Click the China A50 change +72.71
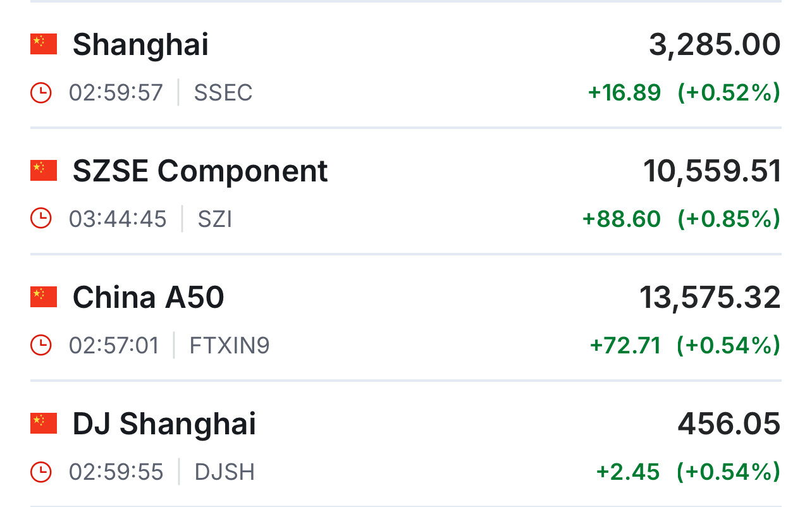Image resolution: width=812 pixels, height=507 pixels. pyautogui.click(x=625, y=346)
